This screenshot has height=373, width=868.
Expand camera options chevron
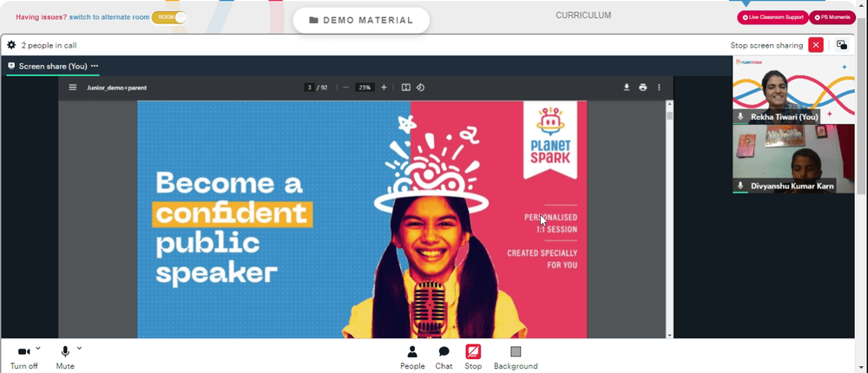pyautogui.click(x=38, y=348)
